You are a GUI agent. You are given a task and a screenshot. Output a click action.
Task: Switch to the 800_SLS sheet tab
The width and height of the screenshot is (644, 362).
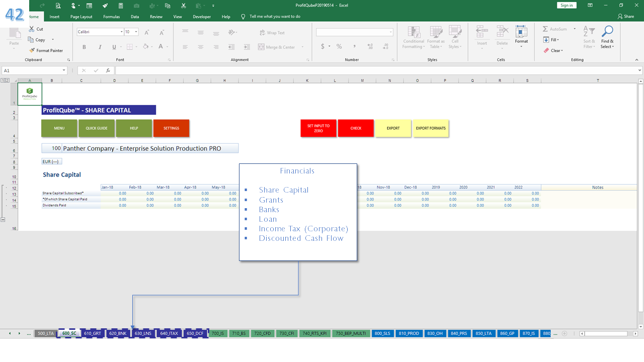[382, 333]
